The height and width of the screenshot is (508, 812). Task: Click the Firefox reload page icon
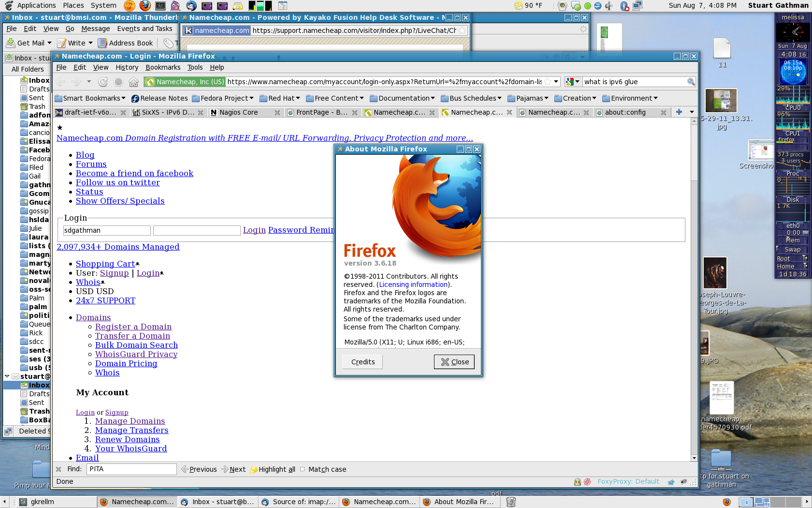pyautogui.click(x=103, y=82)
